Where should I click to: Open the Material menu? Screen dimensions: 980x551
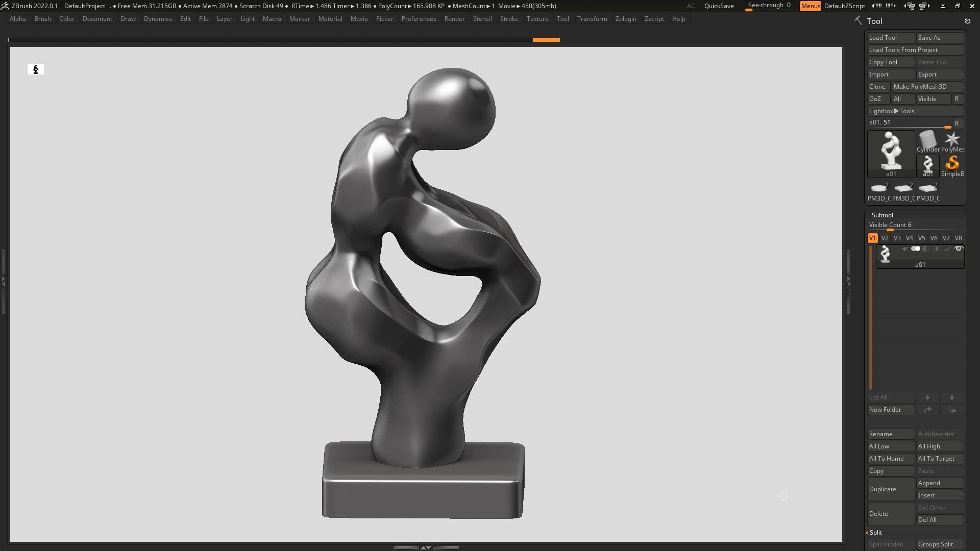pyautogui.click(x=330, y=19)
